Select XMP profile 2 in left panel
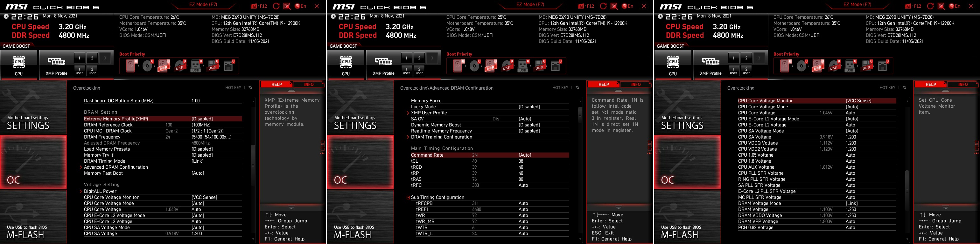Viewport: 980px width, 244px height. tap(92, 58)
